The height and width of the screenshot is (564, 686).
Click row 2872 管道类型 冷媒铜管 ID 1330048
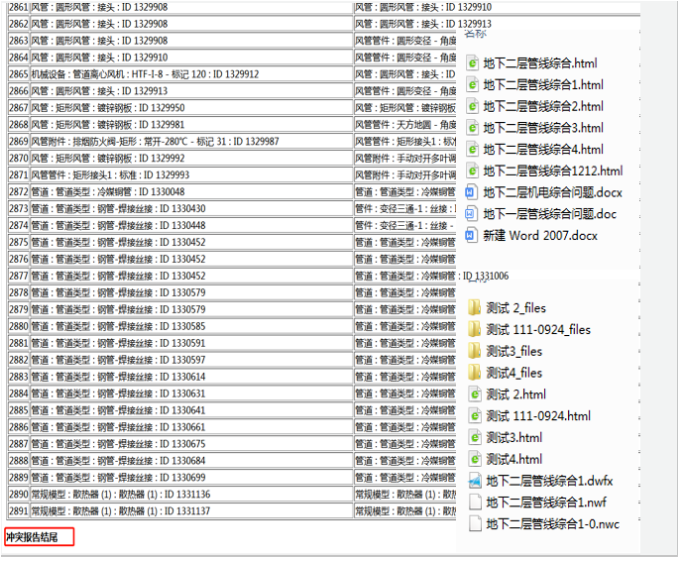[x=191, y=192]
